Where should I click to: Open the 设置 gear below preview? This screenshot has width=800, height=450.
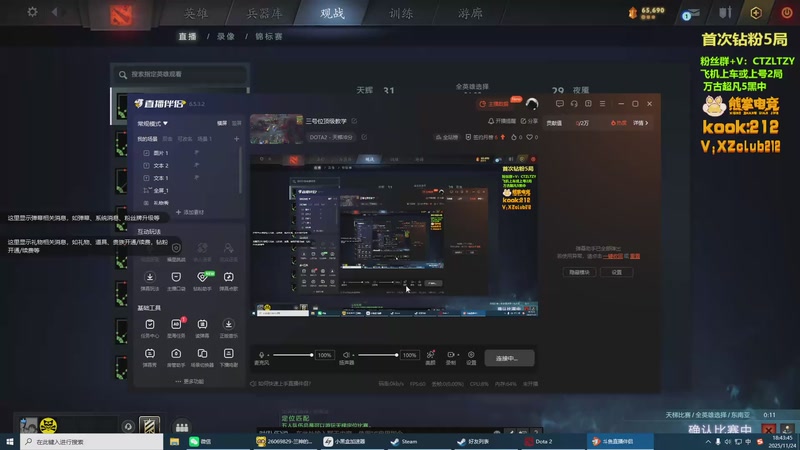[x=471, y=357]
